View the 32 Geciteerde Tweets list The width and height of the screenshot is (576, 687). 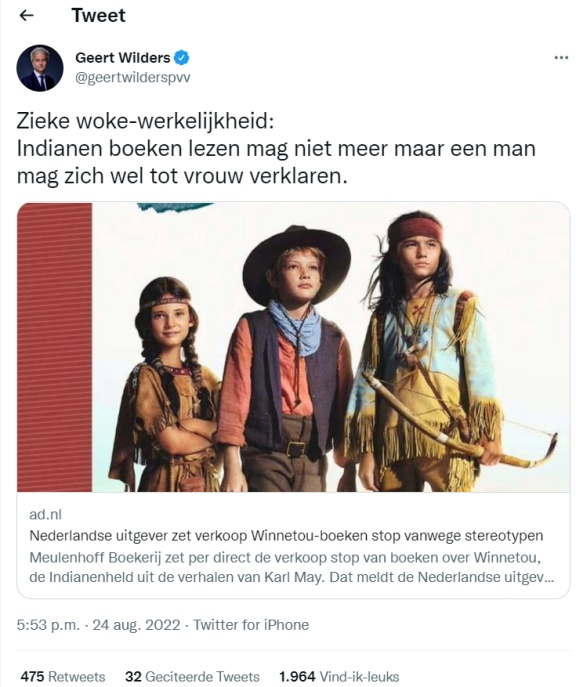point(192,676)
